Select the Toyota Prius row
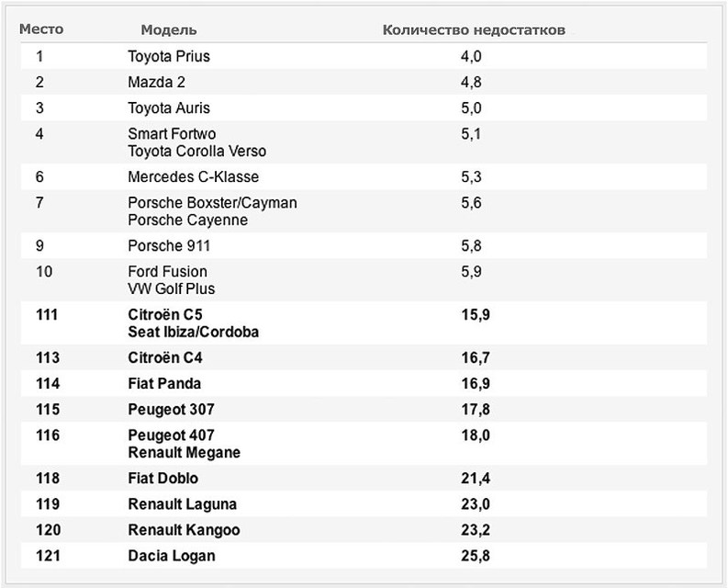Image resolution: width=728 pixels, height=588 pixels. [x=364, y=56]
